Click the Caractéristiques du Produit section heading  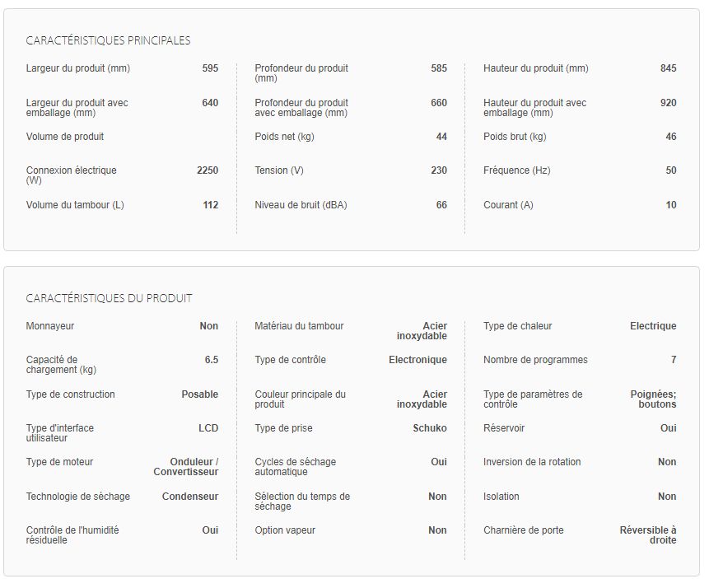point(109,298)
